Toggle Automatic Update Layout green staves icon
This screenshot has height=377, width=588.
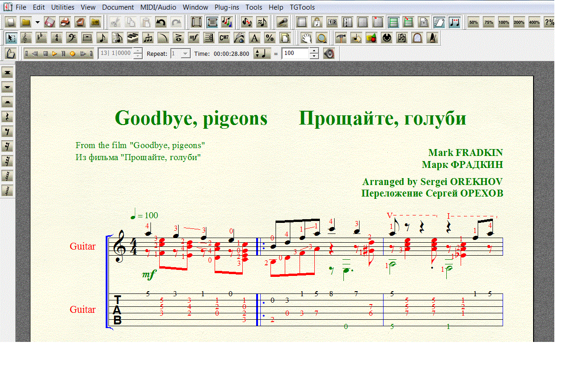(x=393, y=22)
